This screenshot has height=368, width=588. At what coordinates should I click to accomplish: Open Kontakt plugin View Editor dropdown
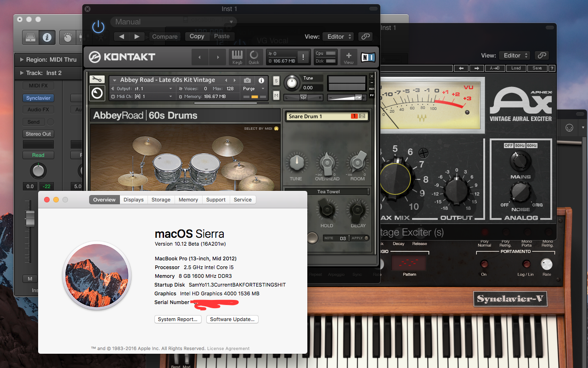(x=338, y=36)
